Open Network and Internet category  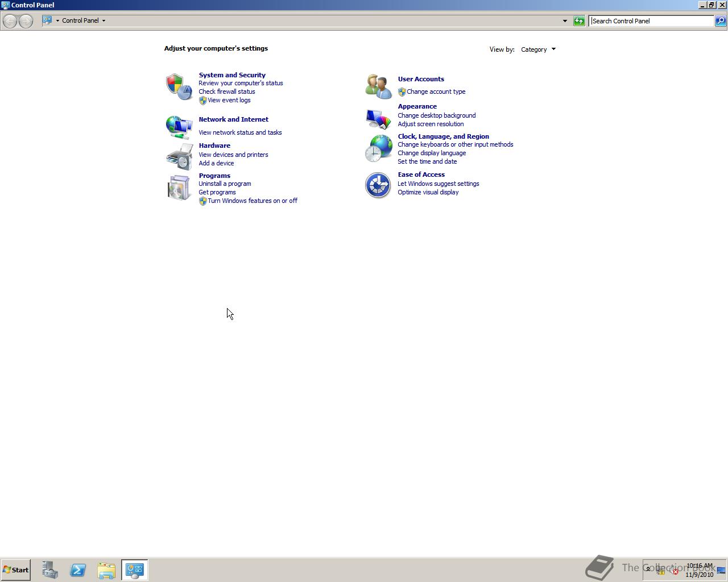[234, 119]
